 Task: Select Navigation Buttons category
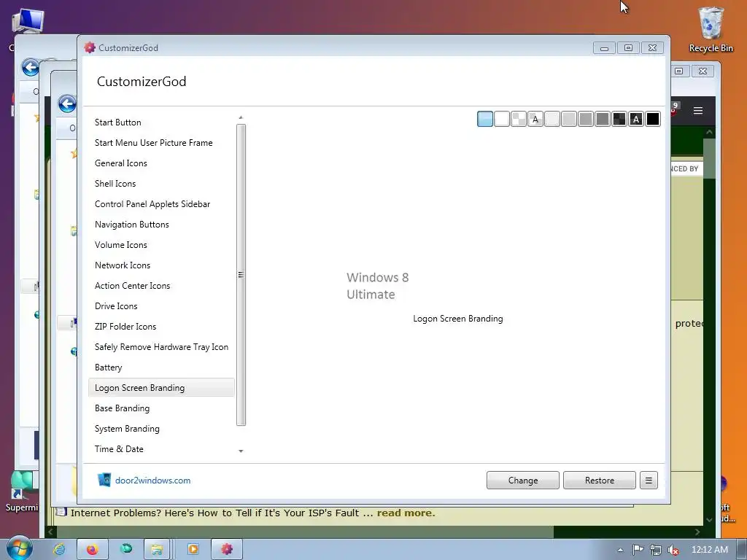[x=161, y=225]
